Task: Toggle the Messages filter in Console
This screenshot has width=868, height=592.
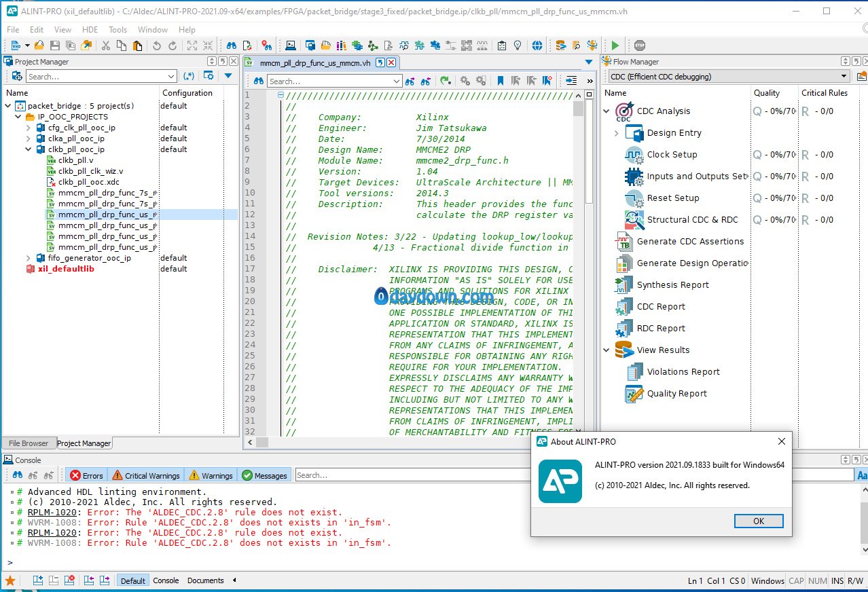Action: coord(264,475)
